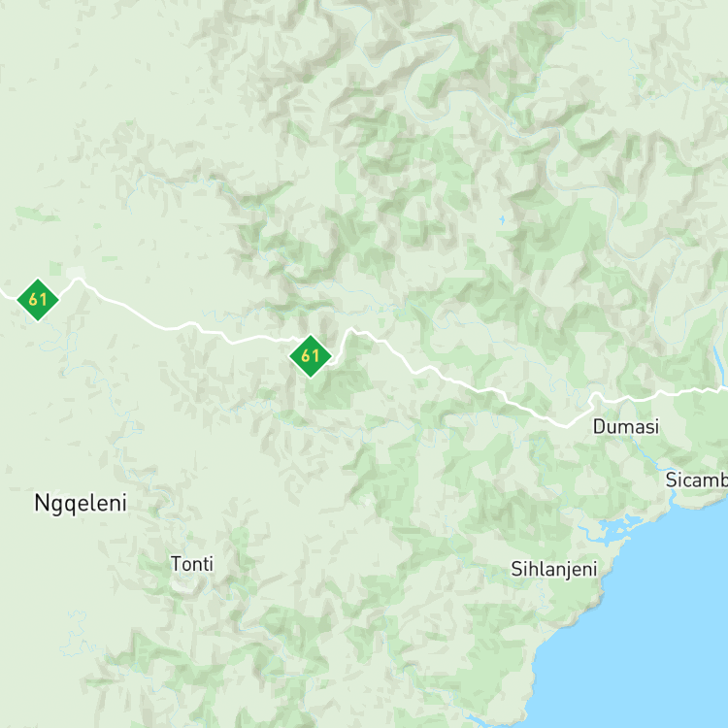This screenshot has height=728, width=728.
Task: Click the white road between both 61 shields
Action: point(185,324)
